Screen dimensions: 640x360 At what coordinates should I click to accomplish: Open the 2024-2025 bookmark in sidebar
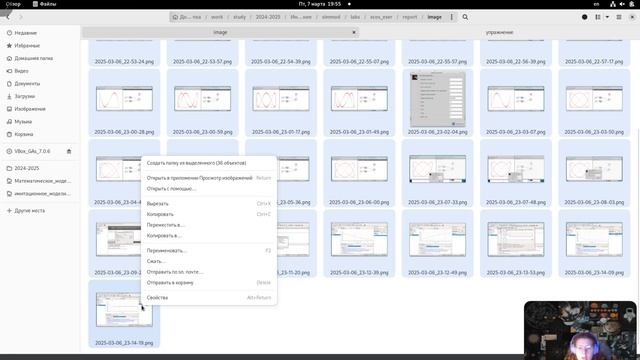(x=40, y=168)
